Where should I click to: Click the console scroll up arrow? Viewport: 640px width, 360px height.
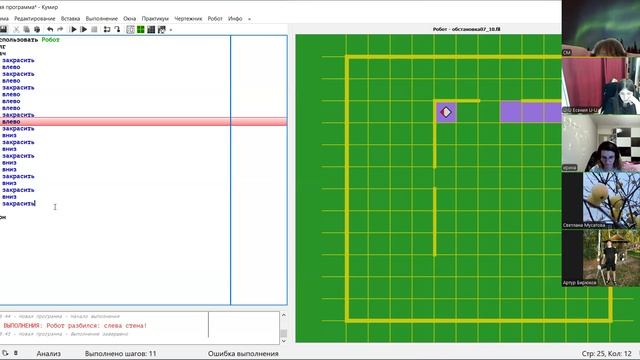click(284, 316)
